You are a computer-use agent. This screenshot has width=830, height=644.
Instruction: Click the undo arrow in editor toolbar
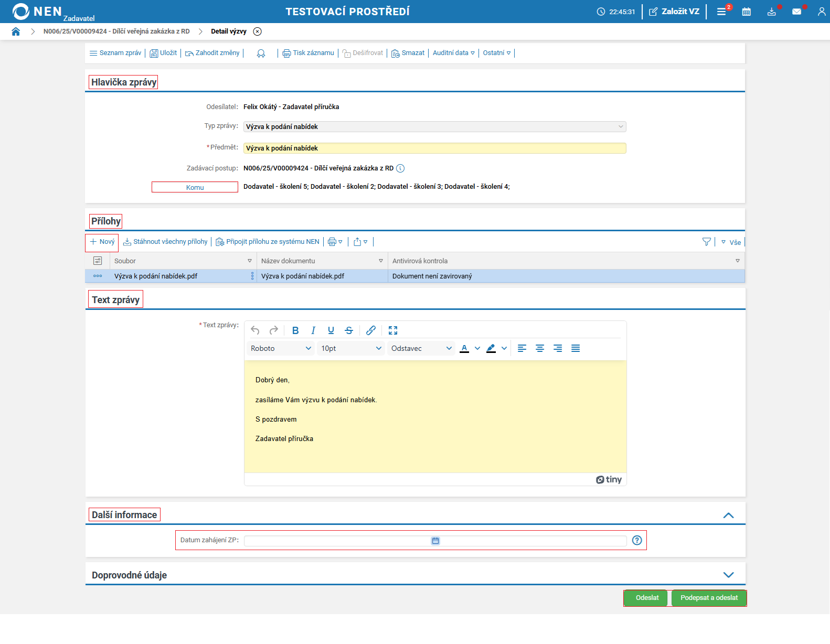[x=255, y=330]
